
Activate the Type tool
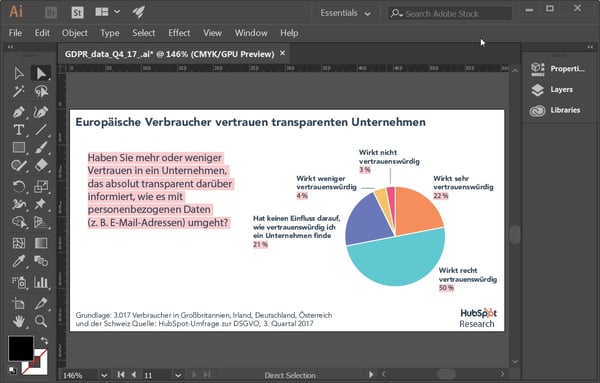pyautogui.click(x=18, y=130)
